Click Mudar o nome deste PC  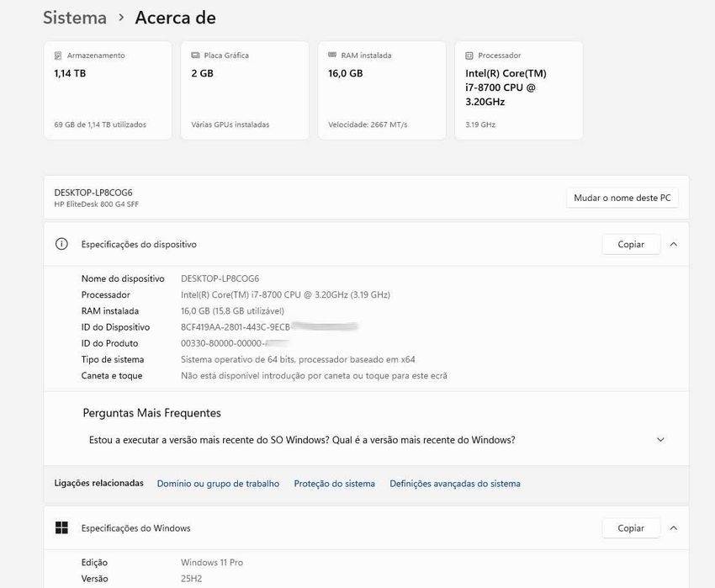pyautogui.click(x=622, y=198)
